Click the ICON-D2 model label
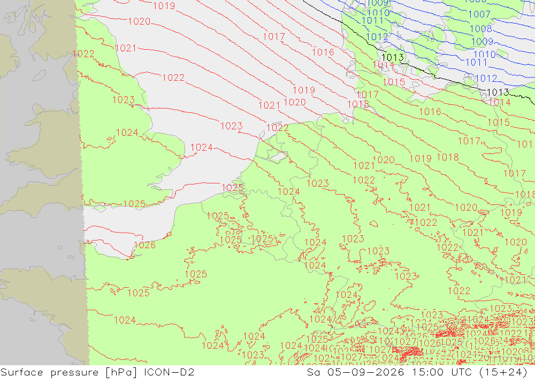This screenshot has height=392, width=535. (x=169, y=372)
